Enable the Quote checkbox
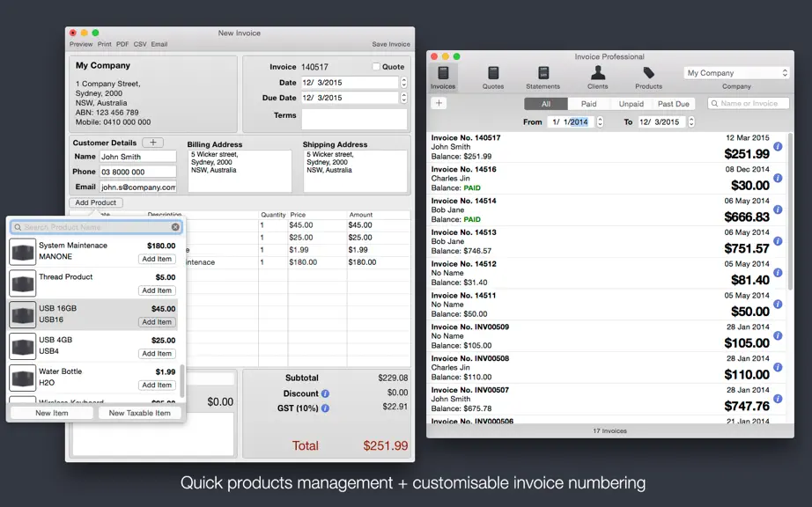The image size is (812, 507). click(376, 66)
